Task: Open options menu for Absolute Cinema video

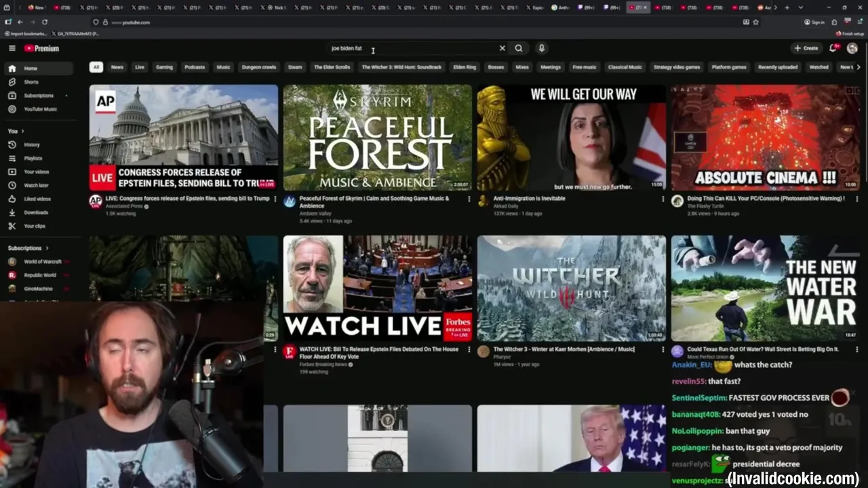Action: 856,199
